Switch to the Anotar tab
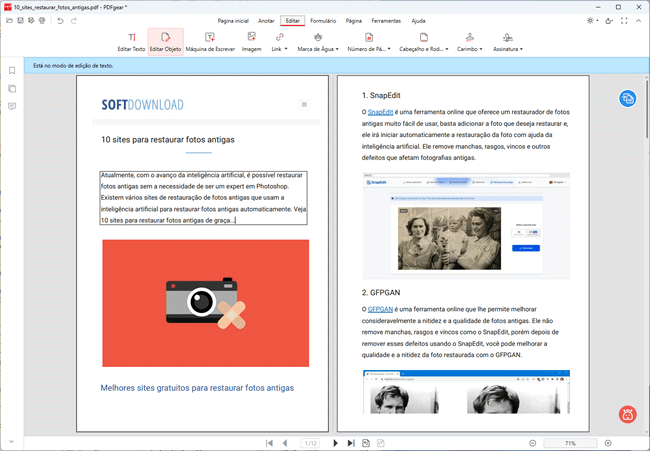Screen dimensions: 650x451 (266, 21)
